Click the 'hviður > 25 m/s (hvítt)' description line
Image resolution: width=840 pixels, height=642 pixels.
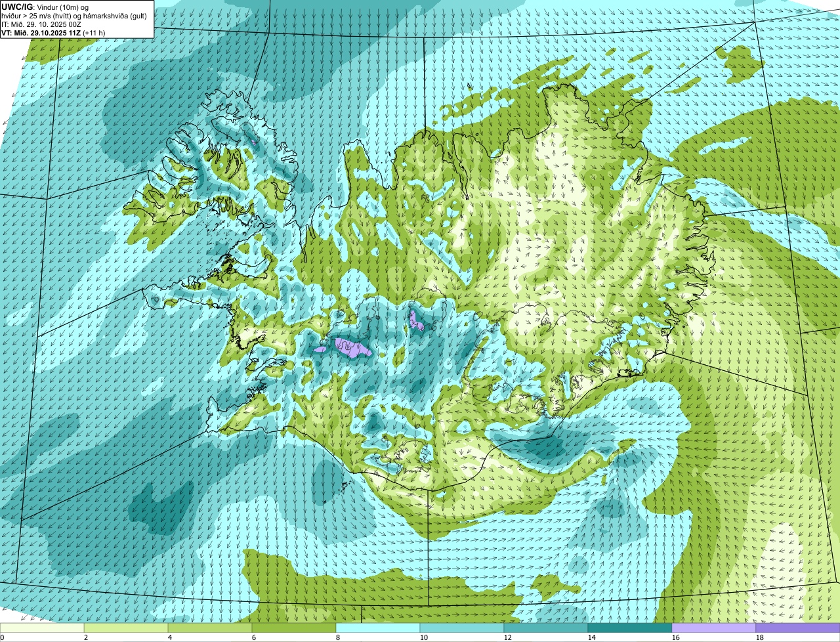[74, 16]
